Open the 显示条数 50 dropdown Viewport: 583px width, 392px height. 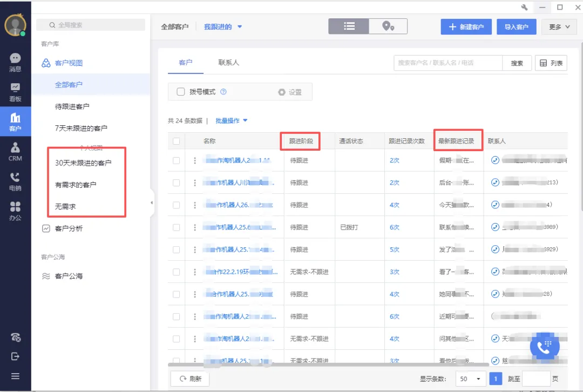pos(470,379)
